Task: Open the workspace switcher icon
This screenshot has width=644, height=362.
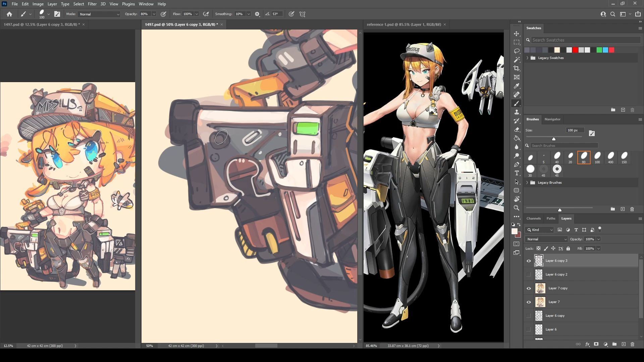Action: click(x=623, y=14)
